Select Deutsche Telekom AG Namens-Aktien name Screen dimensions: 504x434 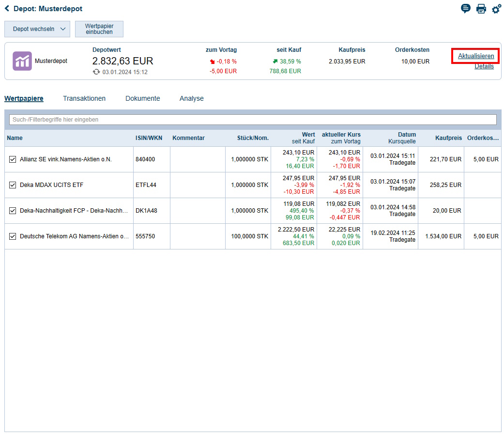pos(74,236)
